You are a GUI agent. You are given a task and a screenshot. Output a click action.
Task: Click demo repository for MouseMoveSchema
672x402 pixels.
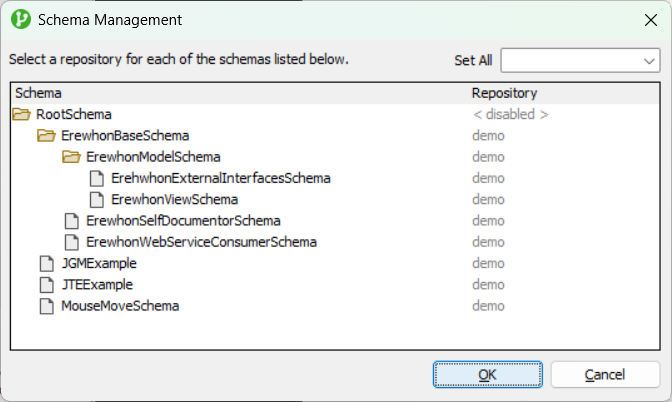[x=488, y=306]
